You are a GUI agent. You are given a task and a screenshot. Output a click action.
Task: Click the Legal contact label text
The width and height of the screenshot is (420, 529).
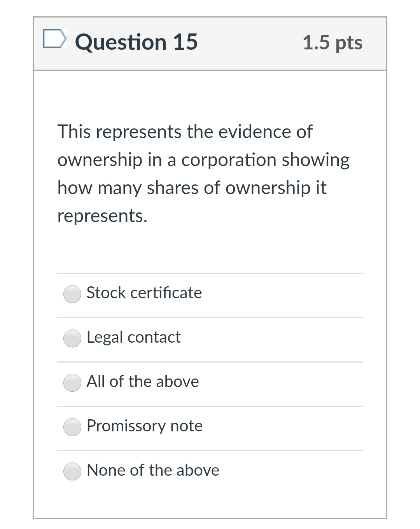point(133,337)
